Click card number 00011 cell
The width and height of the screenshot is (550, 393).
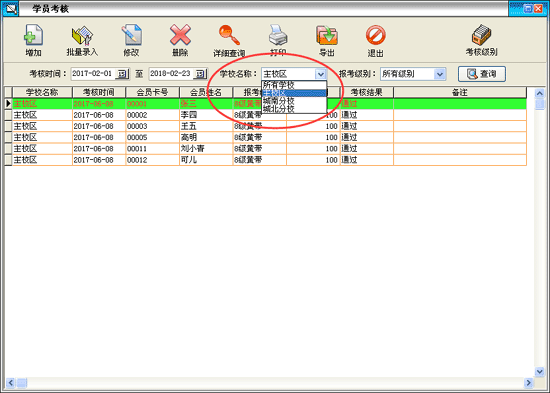pos(152,148)
